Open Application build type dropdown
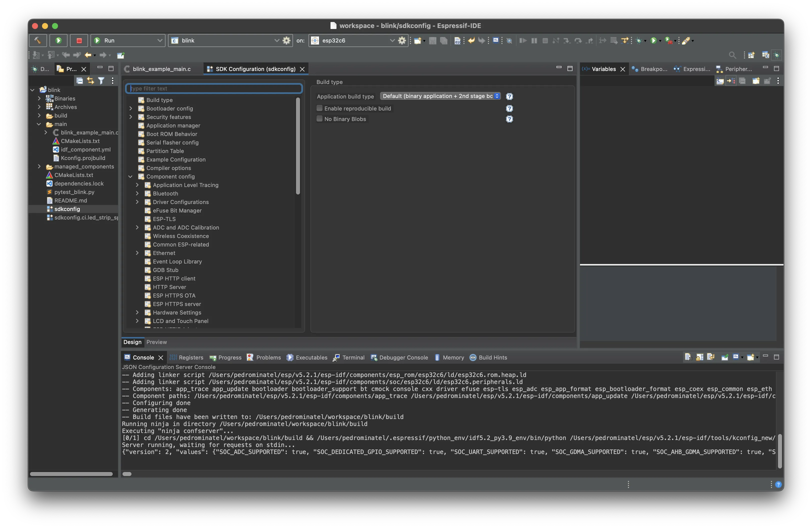 coord(440,96)
